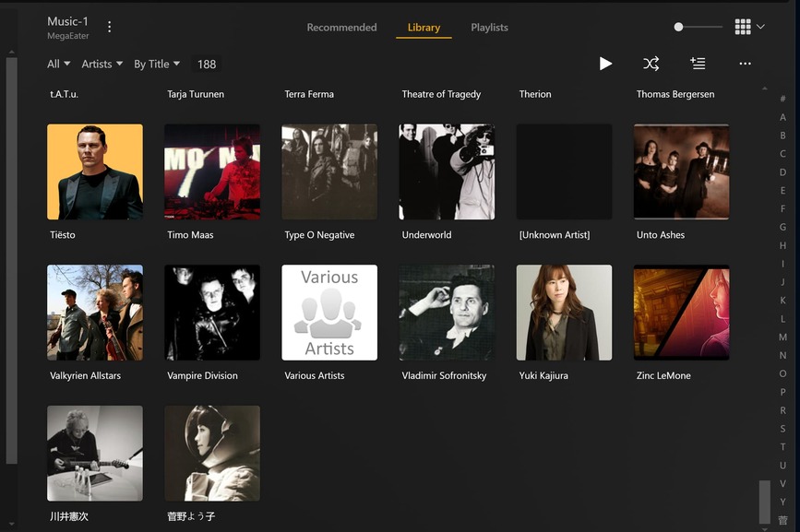Click the 188 item count badge
The image size is (800, 532).
(207, 65)
